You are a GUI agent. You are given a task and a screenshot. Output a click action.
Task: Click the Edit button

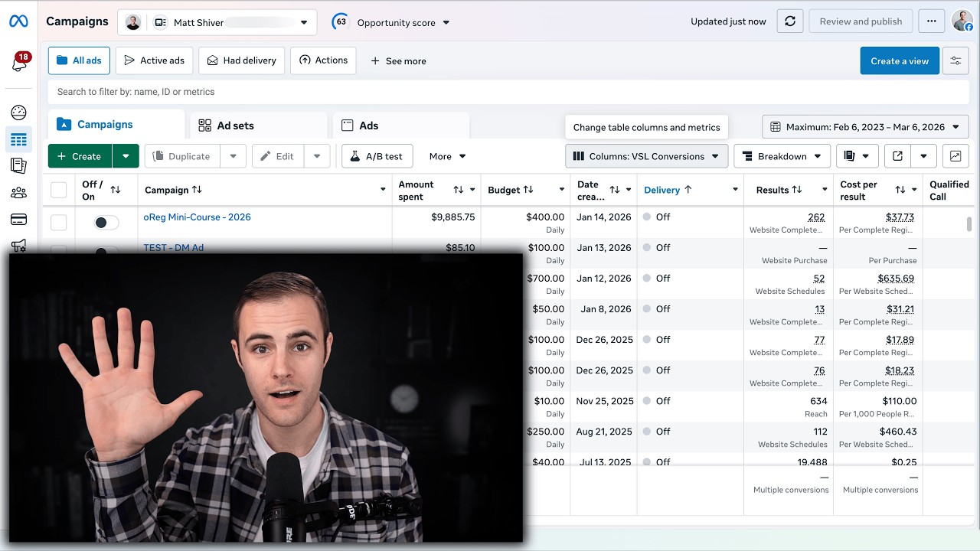tap(278, 156)
